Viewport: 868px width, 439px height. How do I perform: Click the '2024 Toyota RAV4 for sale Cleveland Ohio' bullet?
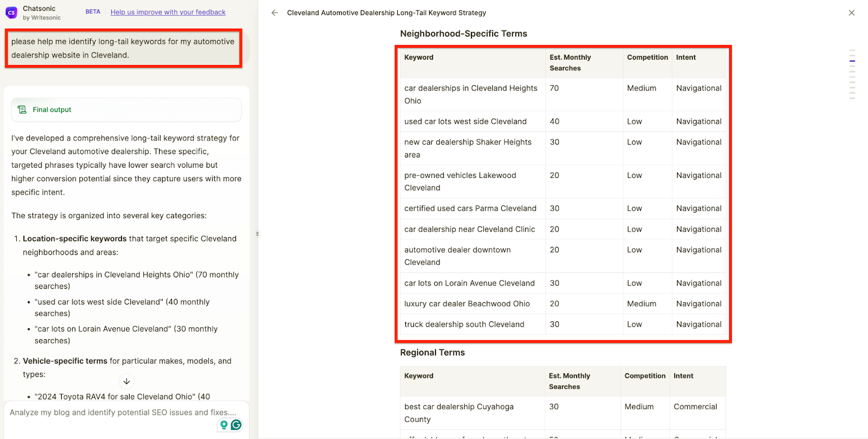122,397
